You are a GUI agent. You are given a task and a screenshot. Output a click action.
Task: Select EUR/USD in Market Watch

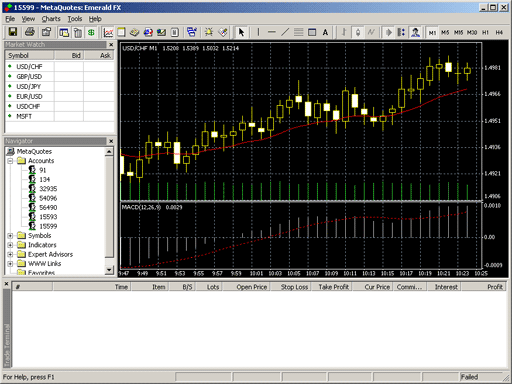29,97
